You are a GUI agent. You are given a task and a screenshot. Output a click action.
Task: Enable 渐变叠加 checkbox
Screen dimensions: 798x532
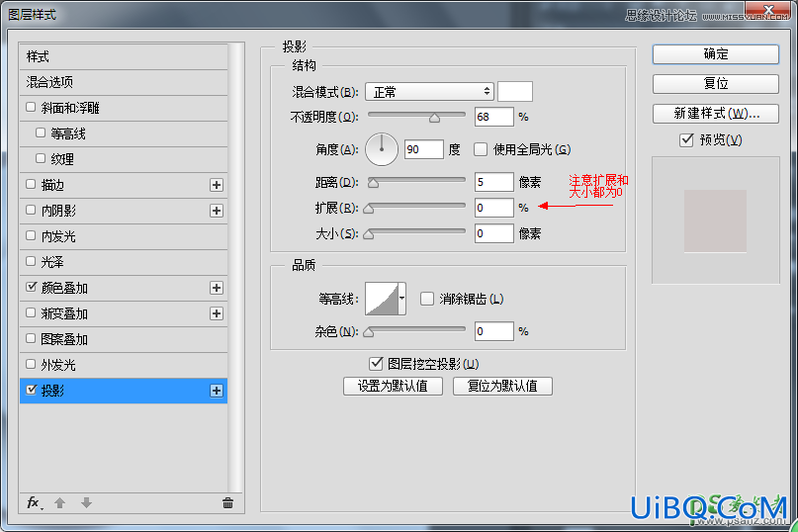pos(31,312)
